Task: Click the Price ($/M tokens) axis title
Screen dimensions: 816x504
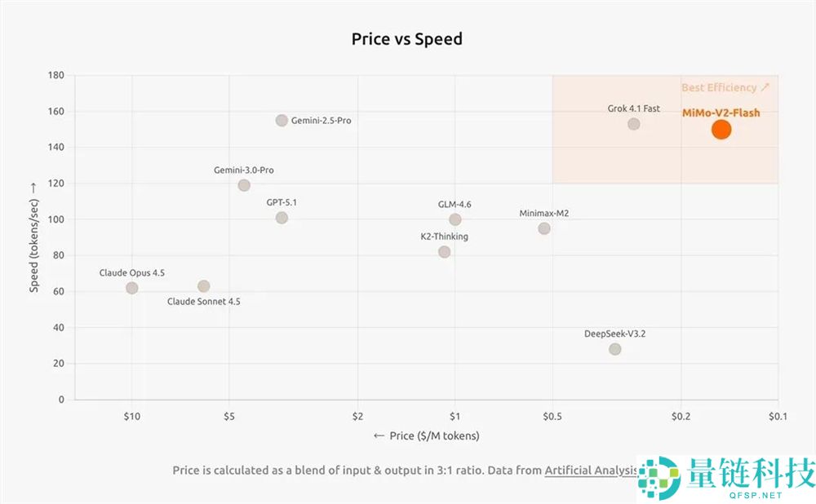Action: 427,435
